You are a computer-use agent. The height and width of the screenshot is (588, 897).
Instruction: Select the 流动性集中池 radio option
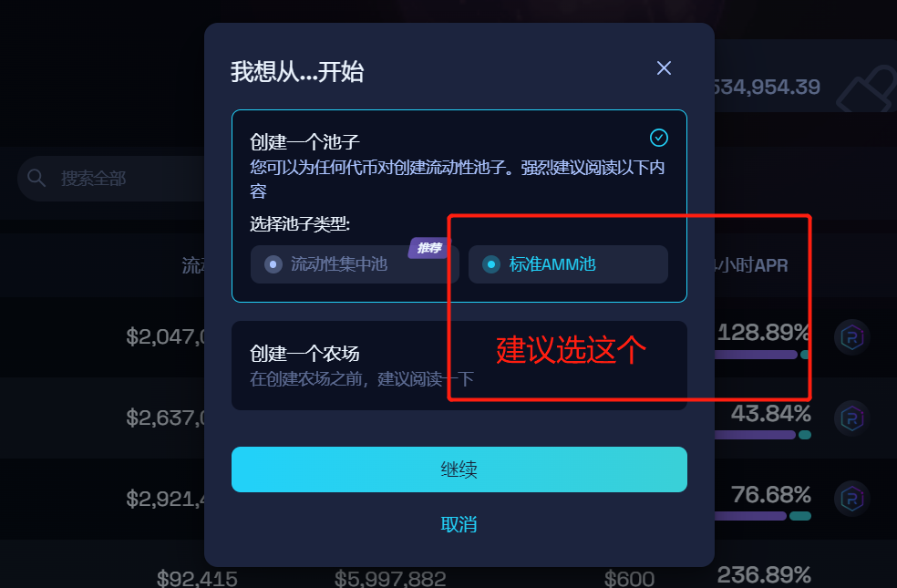tap(355, 264)
